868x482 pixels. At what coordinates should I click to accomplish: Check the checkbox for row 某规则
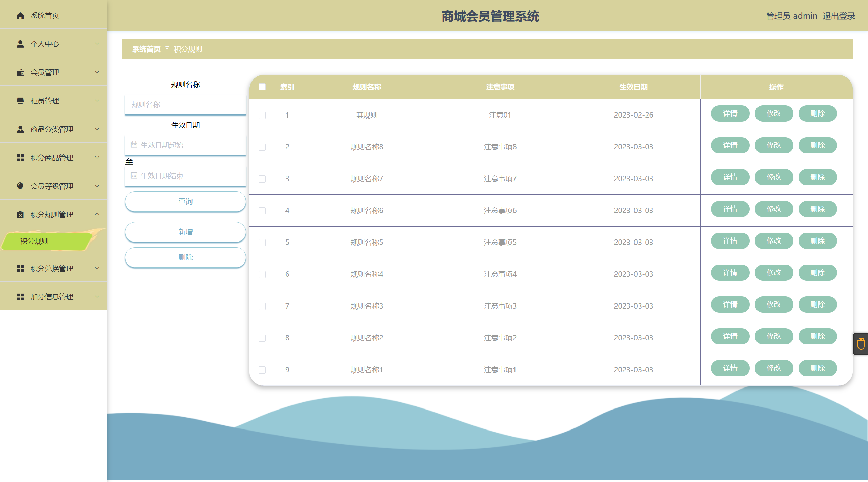coord(262,115)
